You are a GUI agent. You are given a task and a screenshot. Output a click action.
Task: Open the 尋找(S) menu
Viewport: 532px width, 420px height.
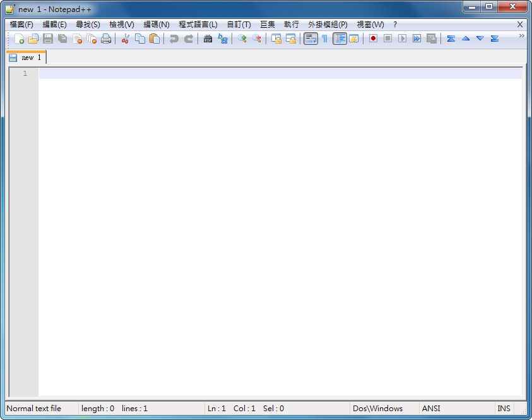tap(88, 25)
